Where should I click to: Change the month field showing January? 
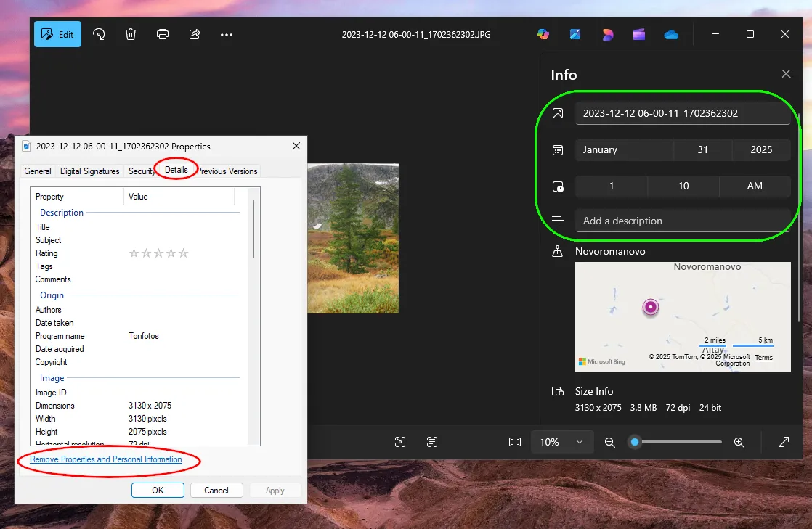(x=624, y=149)
